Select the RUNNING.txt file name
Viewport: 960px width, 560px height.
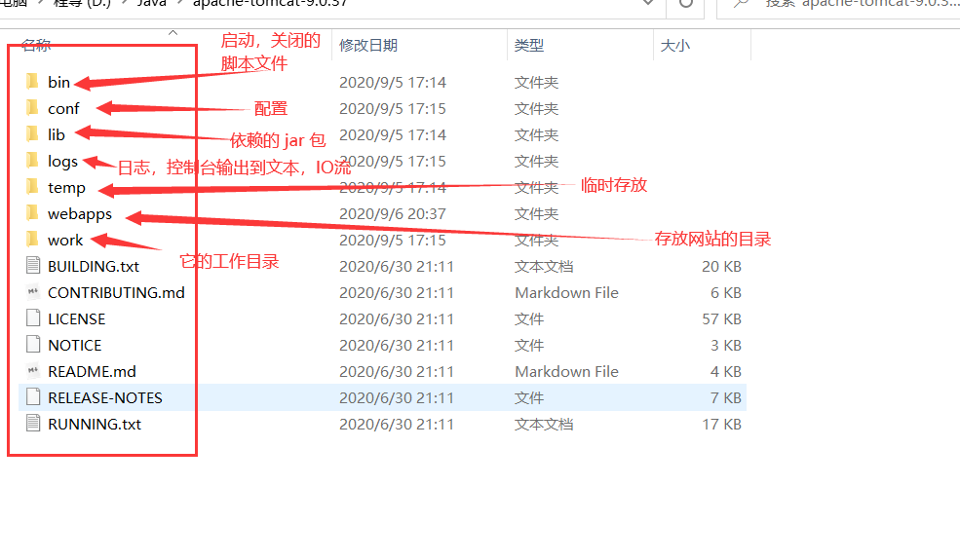[x=95, y=424]
